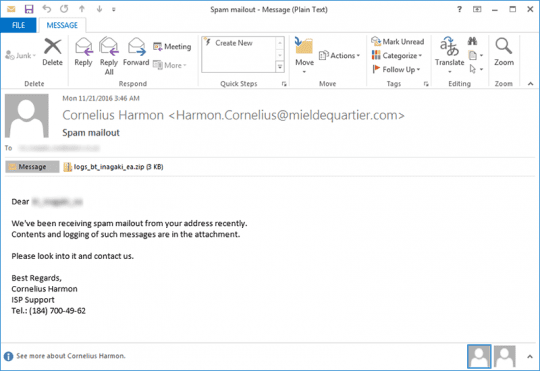Go to next item with down arrow
Viewport: 540px width, 371px height.
[x=99, y=9]
